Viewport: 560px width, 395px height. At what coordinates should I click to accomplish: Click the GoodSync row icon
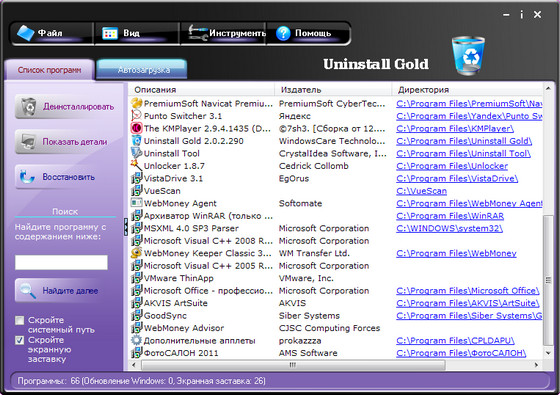pos(136,315)
